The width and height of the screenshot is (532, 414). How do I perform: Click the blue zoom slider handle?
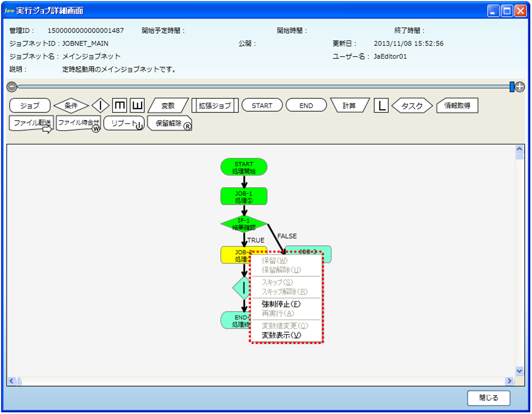click(512, 87)
